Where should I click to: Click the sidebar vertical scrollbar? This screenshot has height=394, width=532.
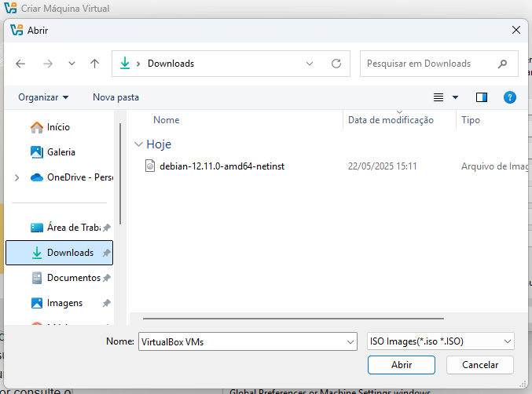120,173
